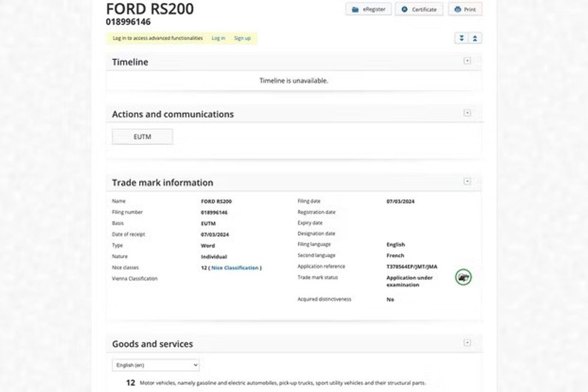Click the FORD RS200 page title

(150, 8)
